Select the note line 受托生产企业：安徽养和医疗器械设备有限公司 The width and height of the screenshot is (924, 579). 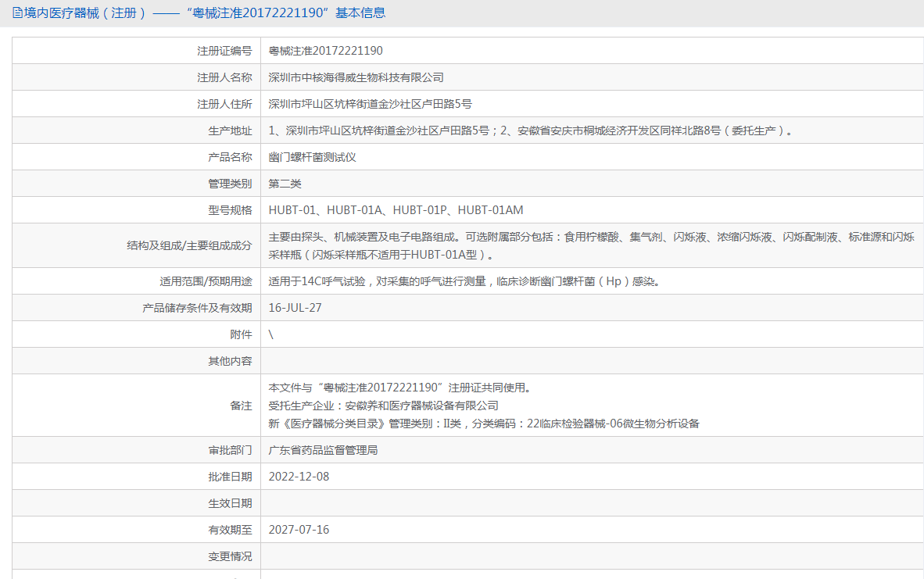pyautogui.click(x=384, y=406)
